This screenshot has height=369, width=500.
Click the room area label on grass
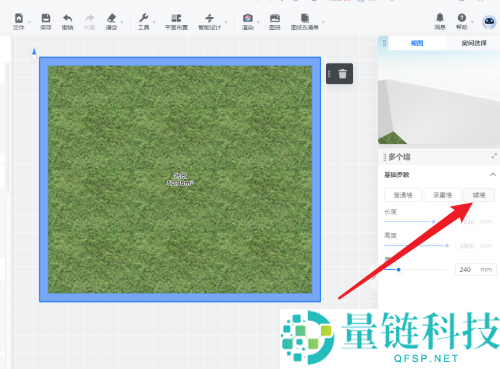pyautogui.click(x=180, y=179)
